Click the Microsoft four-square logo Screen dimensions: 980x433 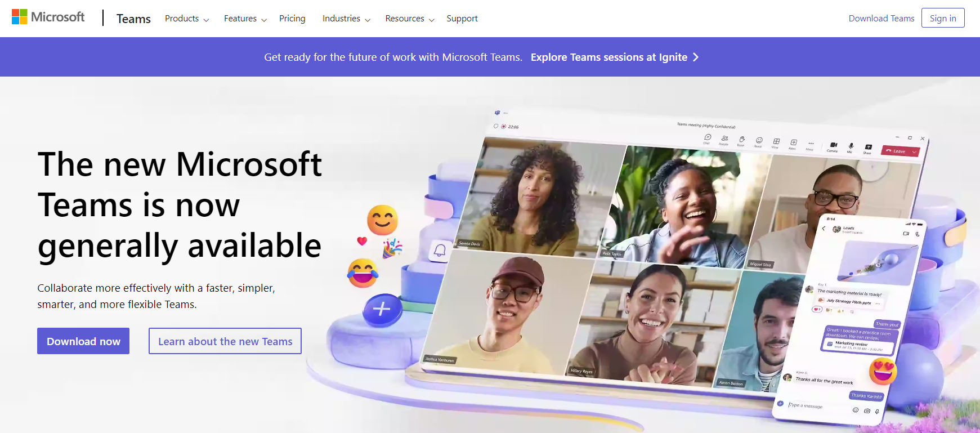20,17
